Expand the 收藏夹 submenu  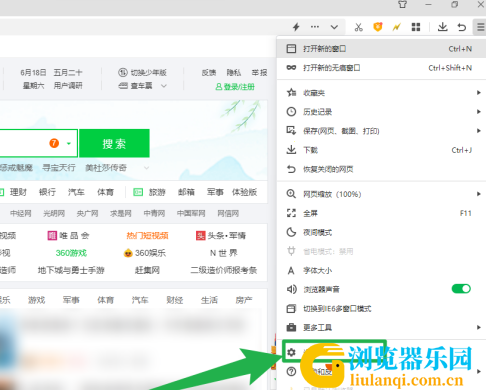click(381, 93)
